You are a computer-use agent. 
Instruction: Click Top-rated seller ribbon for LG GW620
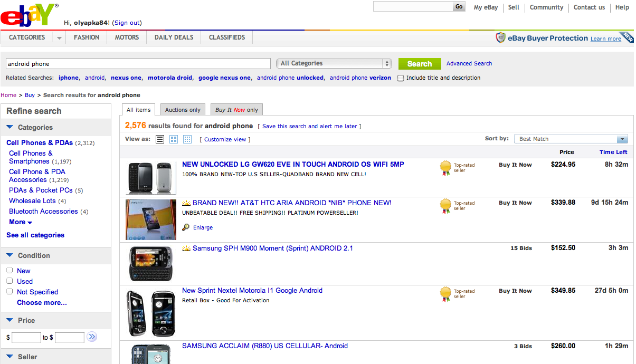pos(446,168)
